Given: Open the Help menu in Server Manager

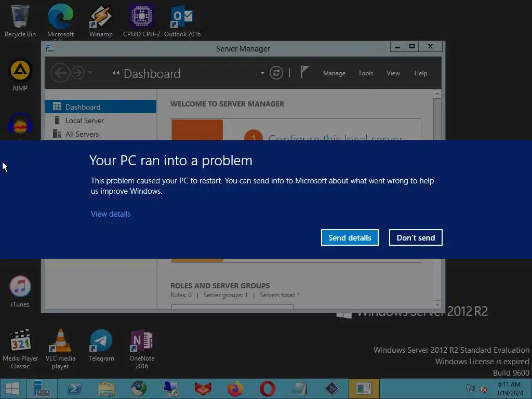Looking at the screenshot, I should [x=420, y=73].
